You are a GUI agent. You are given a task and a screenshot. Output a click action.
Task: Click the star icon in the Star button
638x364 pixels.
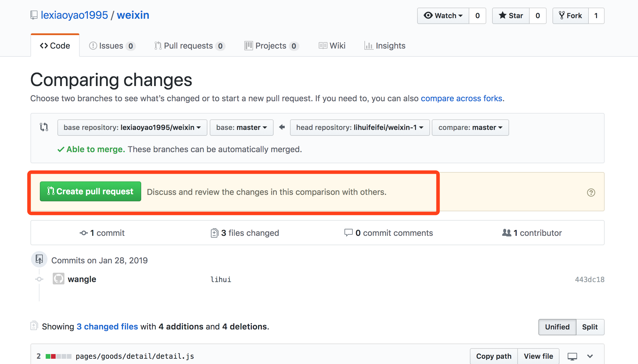[x=503, y=15]
